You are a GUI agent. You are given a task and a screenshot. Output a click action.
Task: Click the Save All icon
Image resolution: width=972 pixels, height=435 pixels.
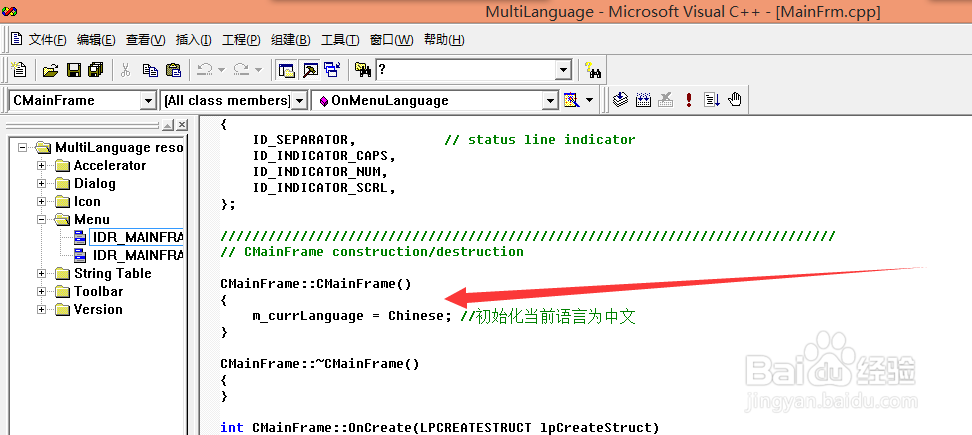pos(95,70)
